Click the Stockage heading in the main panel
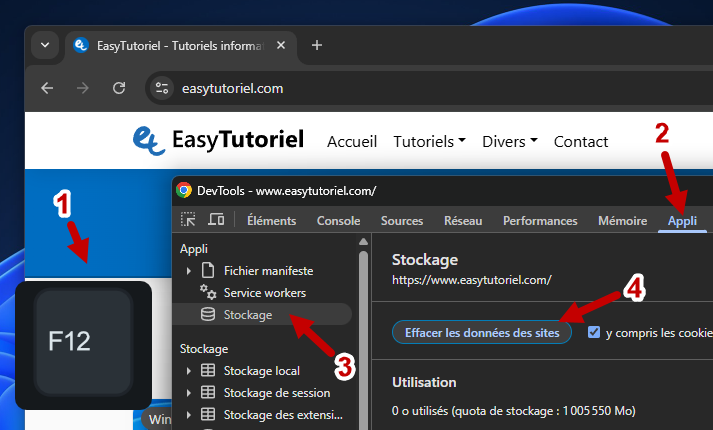The image size is (713, 430). [425, 260]
